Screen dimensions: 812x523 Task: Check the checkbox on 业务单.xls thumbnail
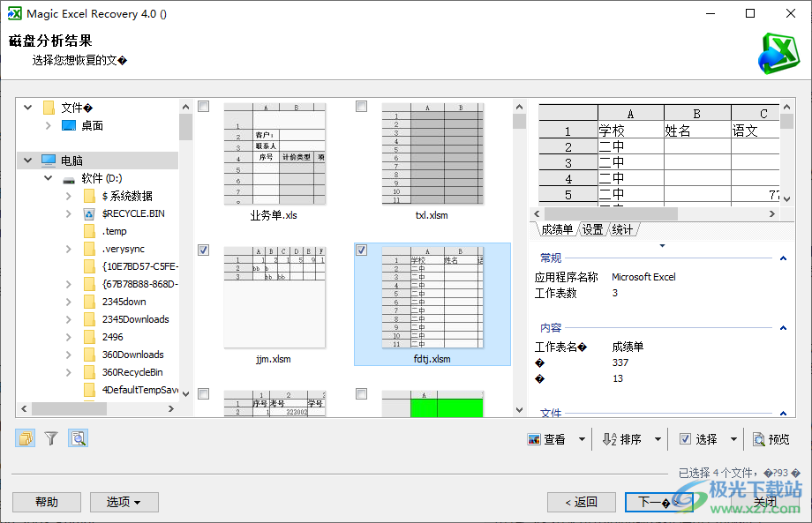203,106
